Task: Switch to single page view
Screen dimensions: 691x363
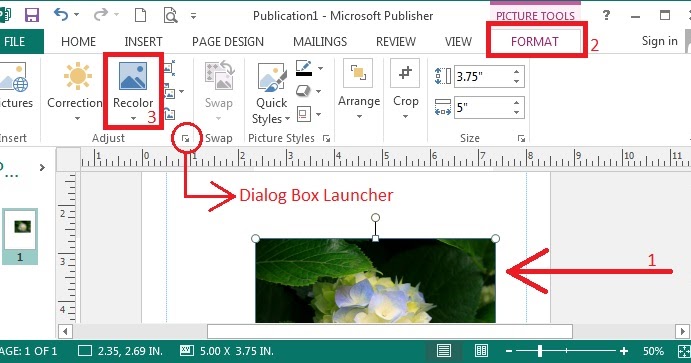Action: click(443, 351)
